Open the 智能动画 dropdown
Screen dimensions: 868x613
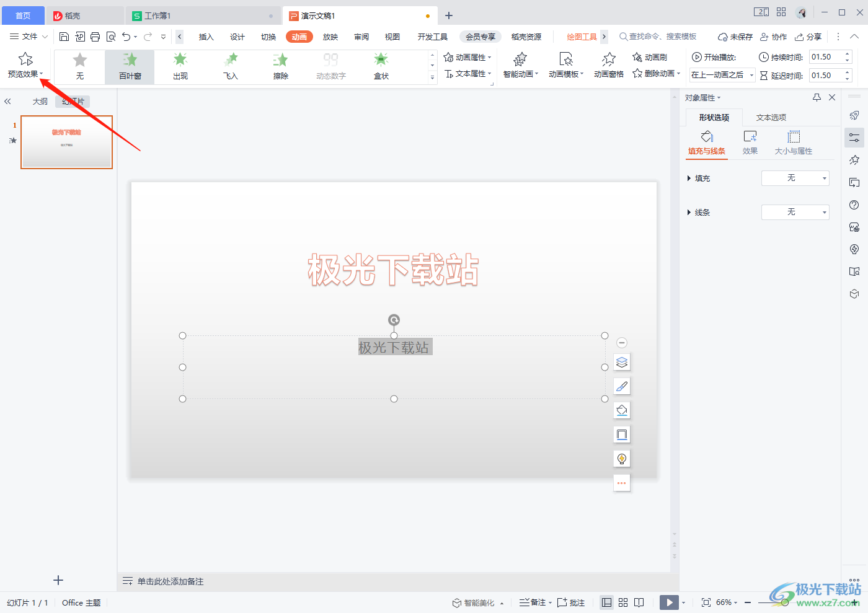pyautogui.click(x=520, y=66)
